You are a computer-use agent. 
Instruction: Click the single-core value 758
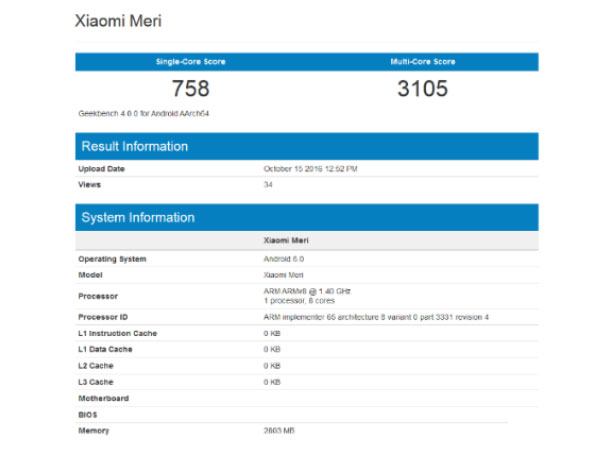pyautogui.click(x=191, y=88)
